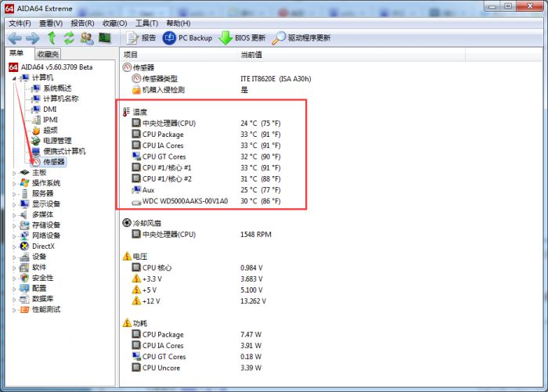The width and height of the screenshot is (548, 392).
Task: Open the green monitor graph icon
Action: pos(105,38)
